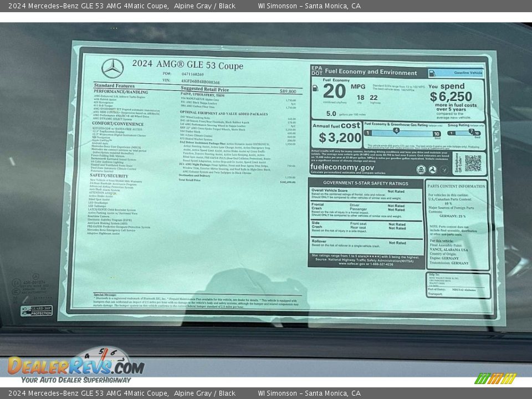The height and width of the screenshot is (399, 532).
Task: Click the EPA round seal near fueleconomy.gov
Action: pos(421,169)
